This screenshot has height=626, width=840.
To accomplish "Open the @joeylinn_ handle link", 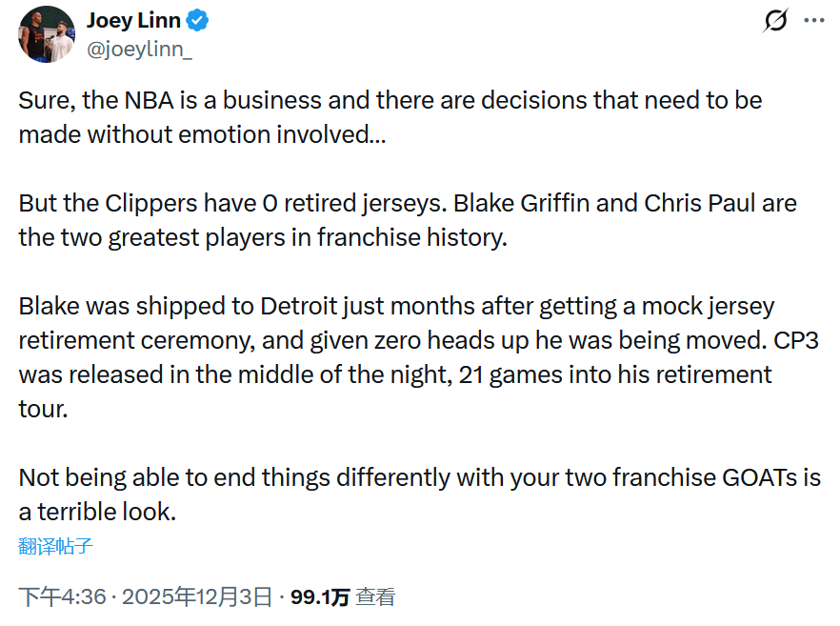I will pos(139,50).
